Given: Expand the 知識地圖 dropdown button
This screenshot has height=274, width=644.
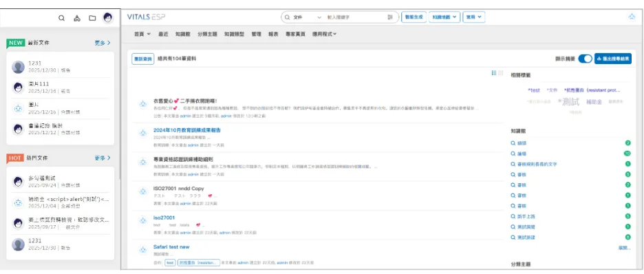Looking at the screenshot, I should point(444,17).
